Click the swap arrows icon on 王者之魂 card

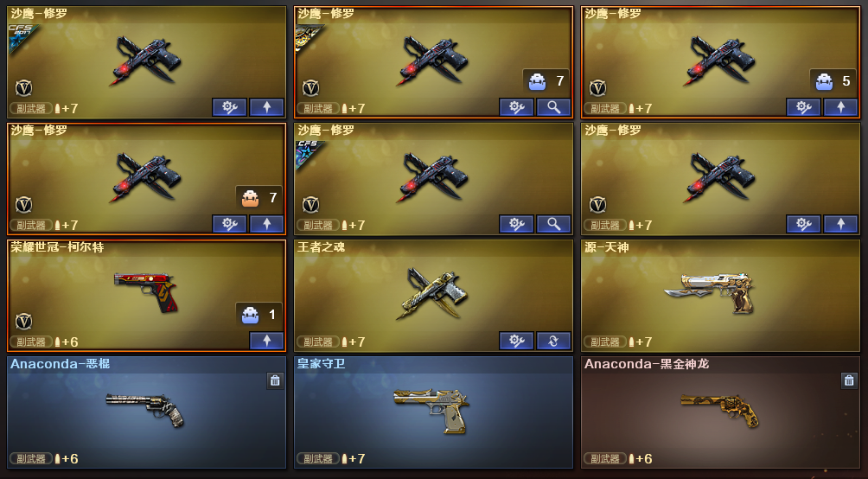coord(553,342)
